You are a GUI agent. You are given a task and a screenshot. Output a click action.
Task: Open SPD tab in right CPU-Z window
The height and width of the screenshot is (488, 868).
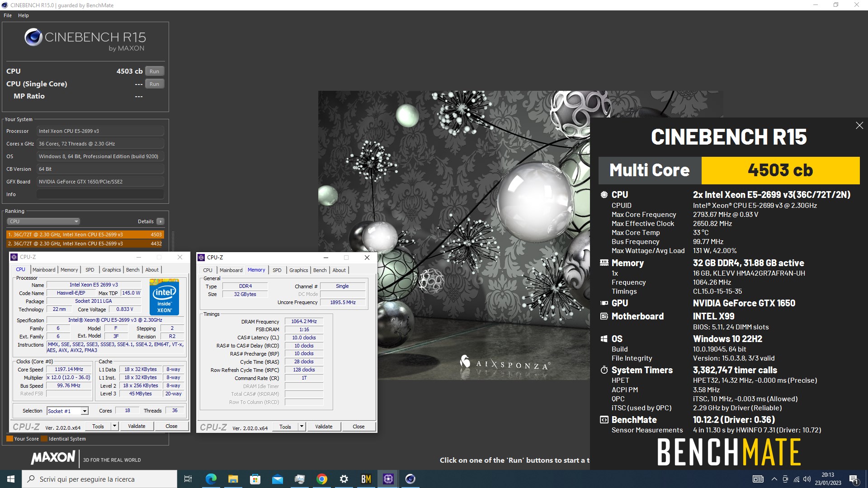click(x=277, y=270)
